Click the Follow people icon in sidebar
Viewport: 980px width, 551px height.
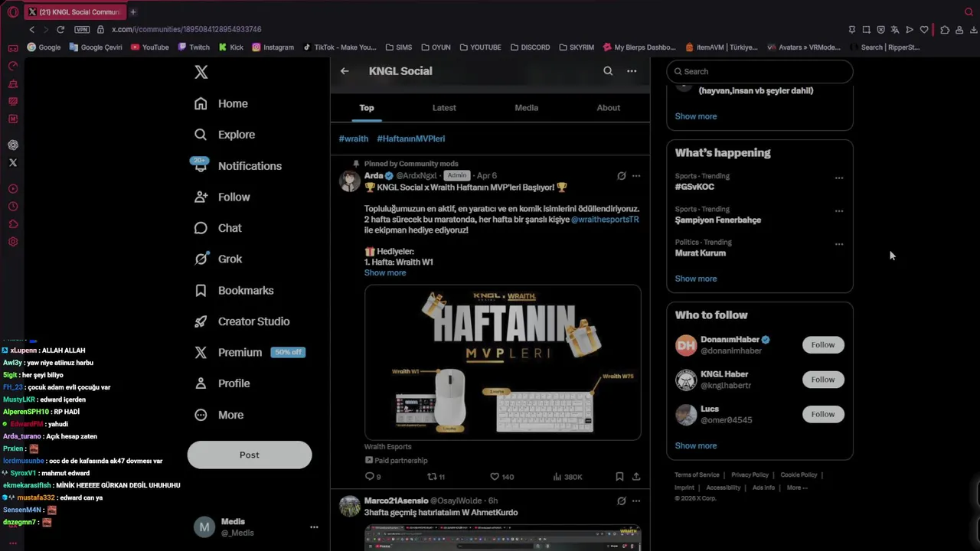click(201, 197)
